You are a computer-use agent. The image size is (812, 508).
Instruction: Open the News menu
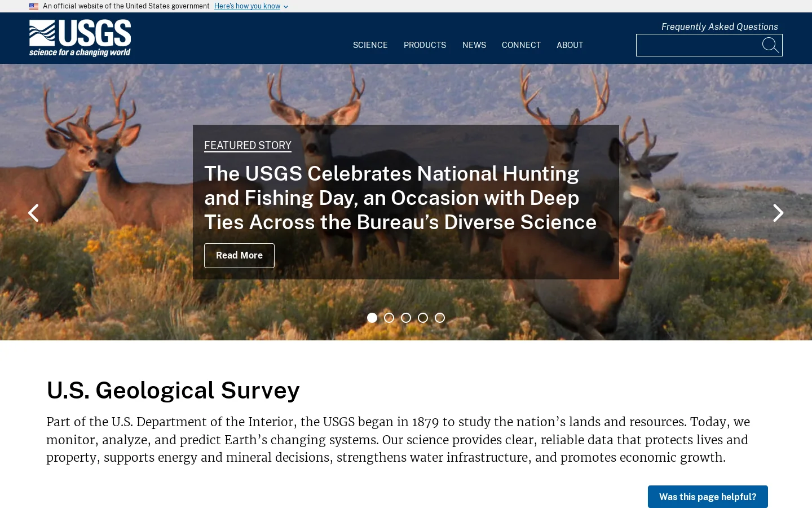[x=474, y=45]
